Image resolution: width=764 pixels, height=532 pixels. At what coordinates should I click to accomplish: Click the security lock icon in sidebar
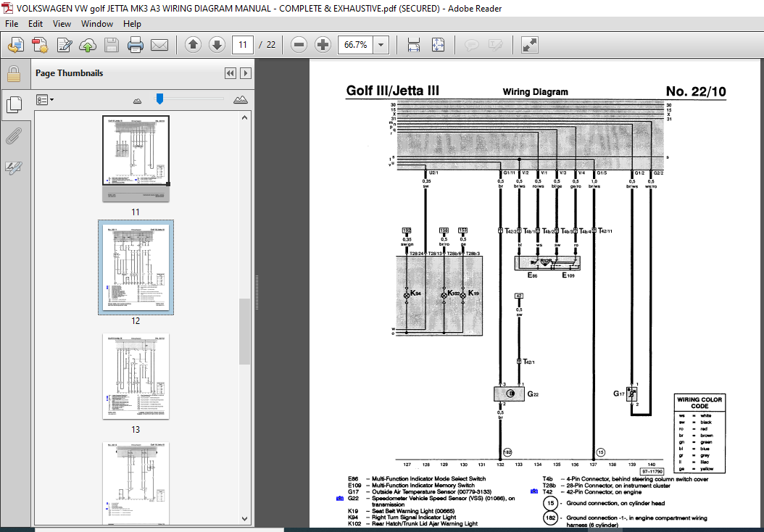[14, 73]
